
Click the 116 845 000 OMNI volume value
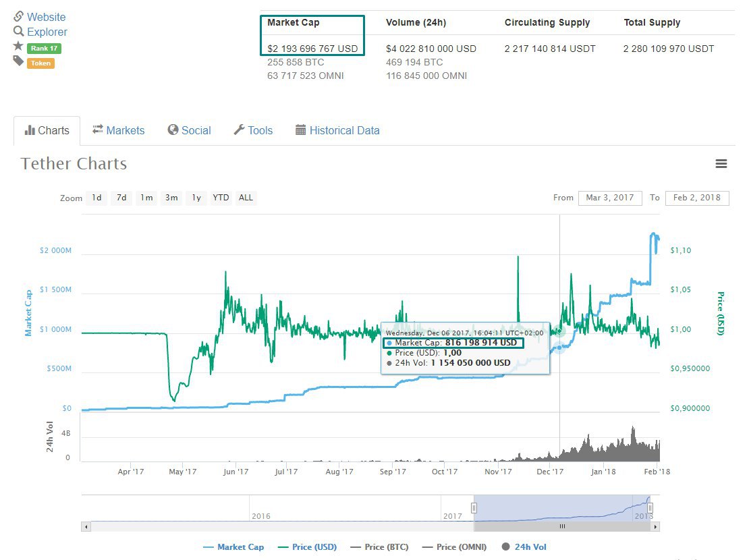click(426, 76)
